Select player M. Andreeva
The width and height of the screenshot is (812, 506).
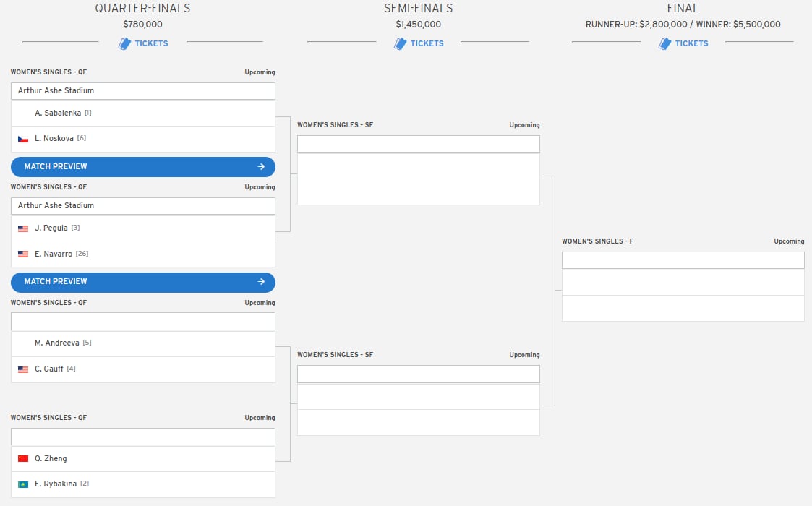[57, 343]
